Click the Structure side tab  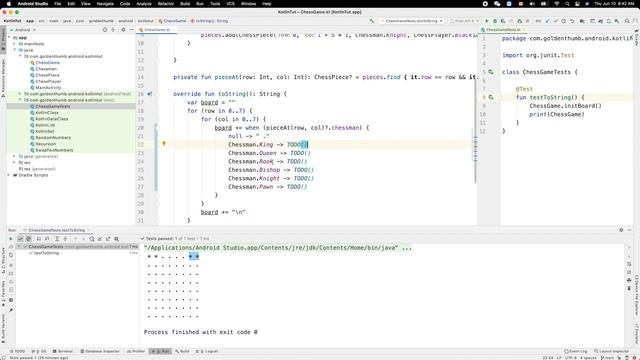point(3,260)
